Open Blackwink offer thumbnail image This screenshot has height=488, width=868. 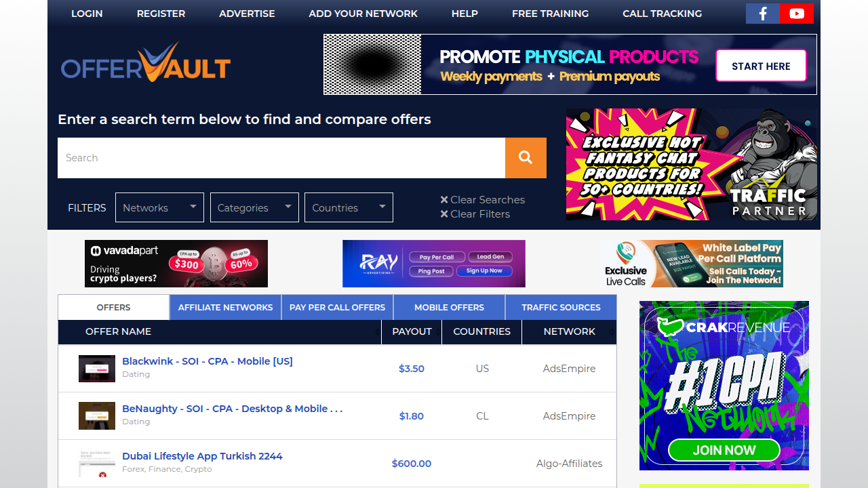pos(97,369)
